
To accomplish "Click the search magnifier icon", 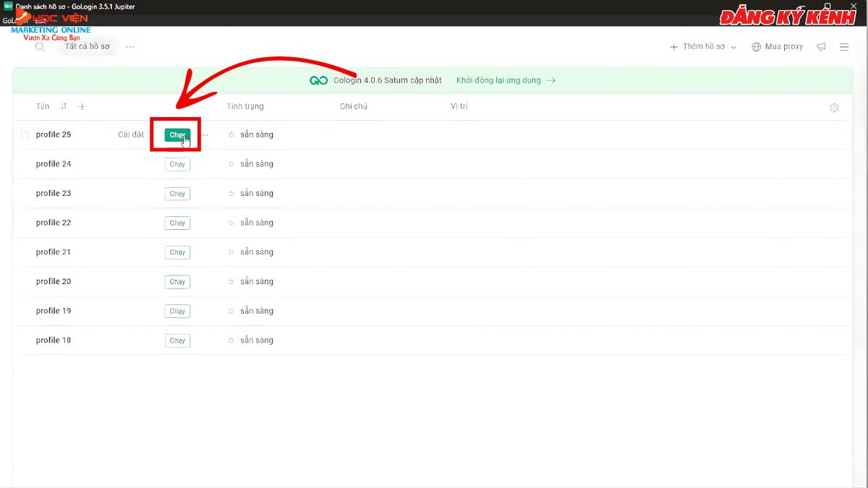I will point(40,46).
